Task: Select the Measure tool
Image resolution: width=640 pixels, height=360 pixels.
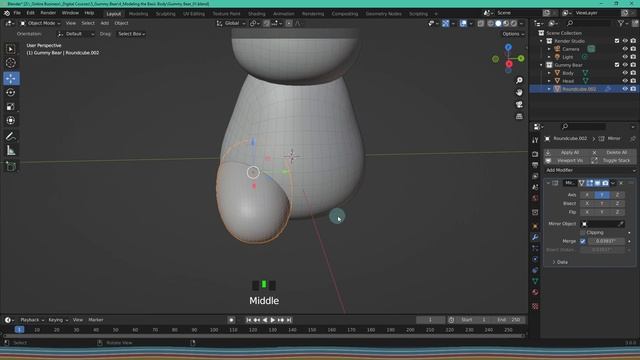Action: tap(11, 151)
